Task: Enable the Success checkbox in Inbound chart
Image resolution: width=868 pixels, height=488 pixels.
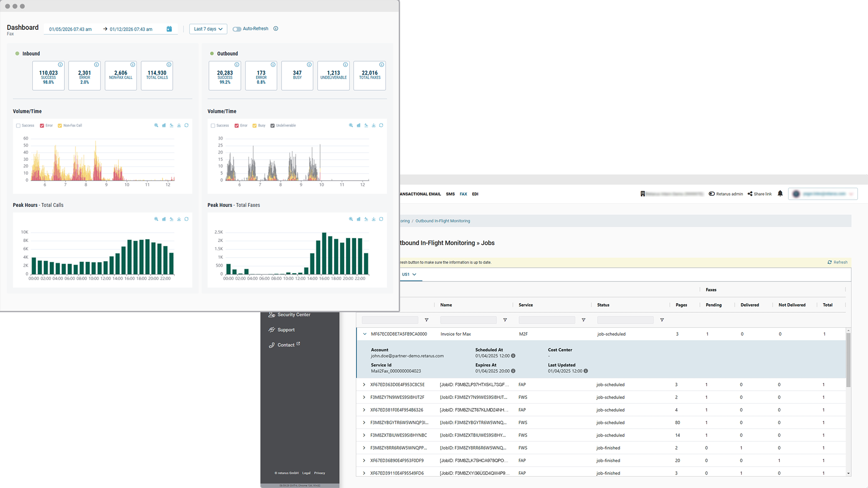Action: (19, 126)
